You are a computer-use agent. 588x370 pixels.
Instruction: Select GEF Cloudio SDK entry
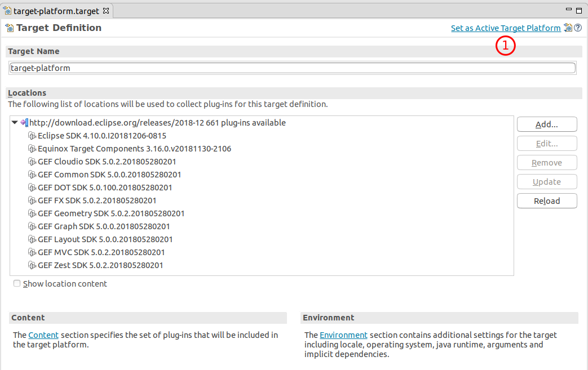tap(107, 162)
